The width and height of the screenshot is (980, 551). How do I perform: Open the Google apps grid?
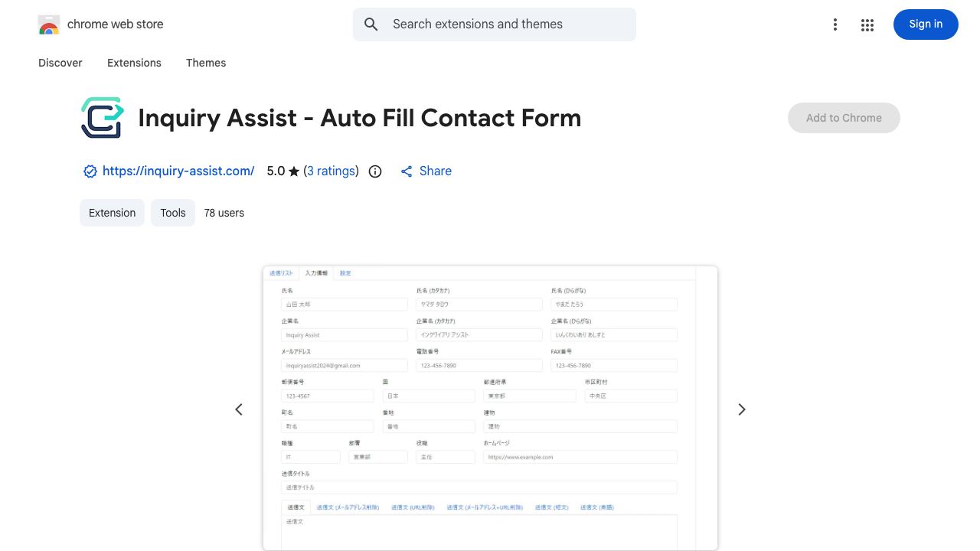(x=867, y=25)
